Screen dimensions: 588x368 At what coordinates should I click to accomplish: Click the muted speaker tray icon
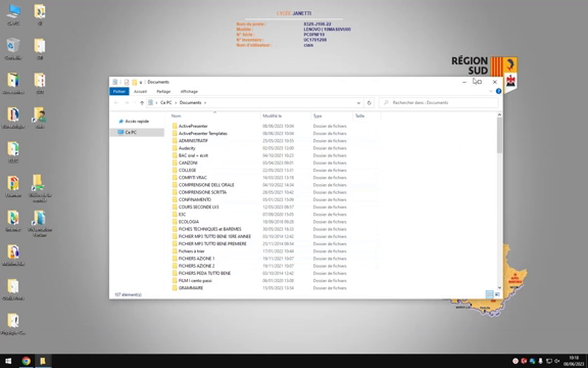tap(556, 361)
